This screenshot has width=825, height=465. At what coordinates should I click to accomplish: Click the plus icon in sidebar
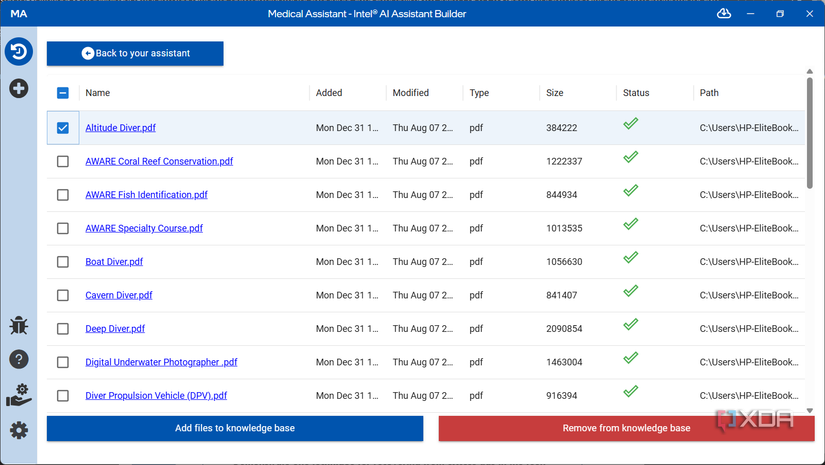[18, 89]
